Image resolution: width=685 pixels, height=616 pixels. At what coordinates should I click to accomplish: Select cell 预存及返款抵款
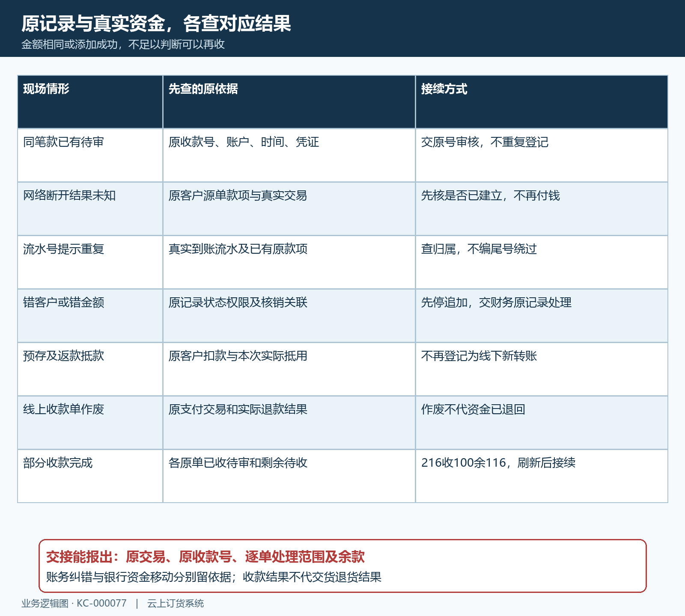coord(90,369)
